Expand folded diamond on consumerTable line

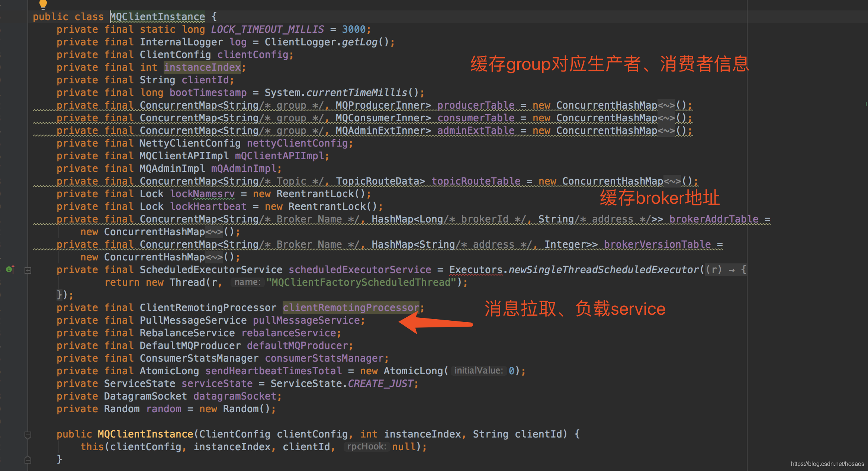click(x=666, y=118)
